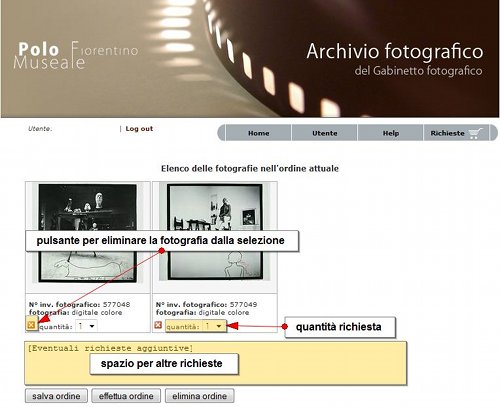Click the Archivio fotografico banner title
The width and height of the screenshot is (500, 407).
(395, 51)
